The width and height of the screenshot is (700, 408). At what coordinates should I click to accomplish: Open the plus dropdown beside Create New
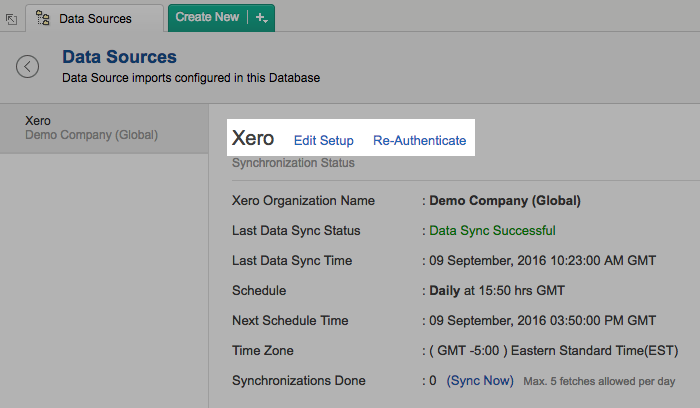[261, 18]
